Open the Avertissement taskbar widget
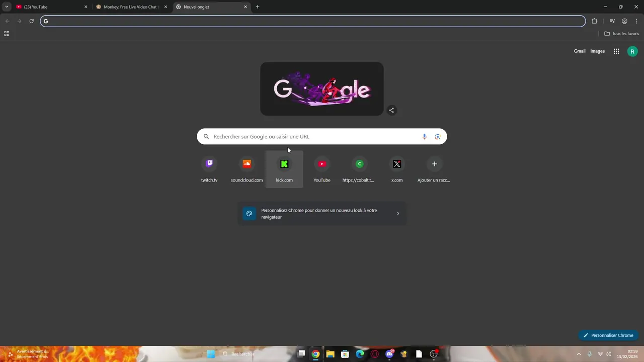 point(28,354)
